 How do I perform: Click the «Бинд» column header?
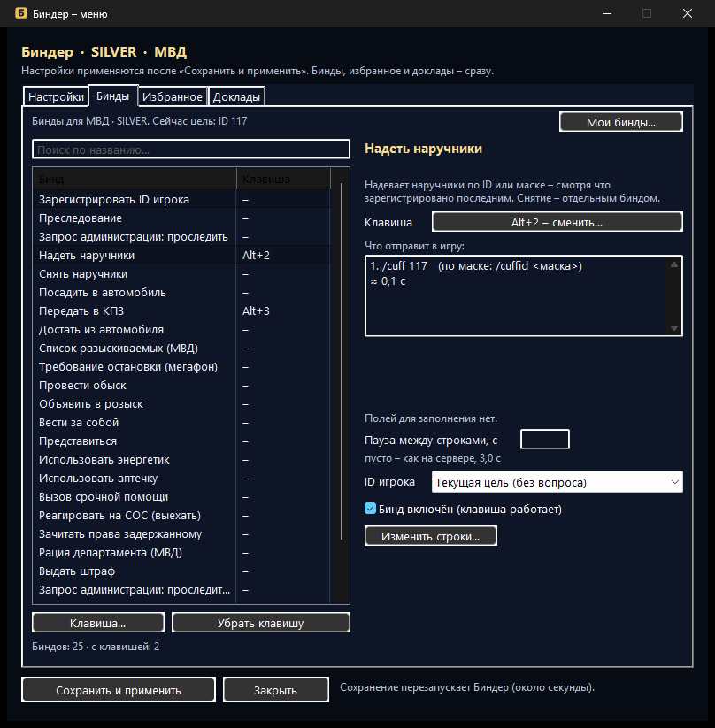pyautogui.click(x=135, y=180)
